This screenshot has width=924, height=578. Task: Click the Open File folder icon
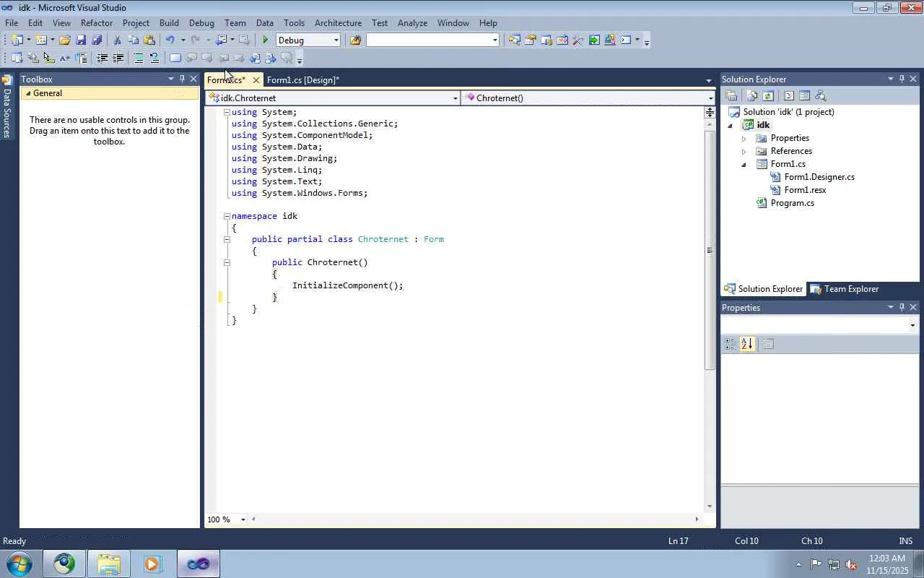click(65, 40)
